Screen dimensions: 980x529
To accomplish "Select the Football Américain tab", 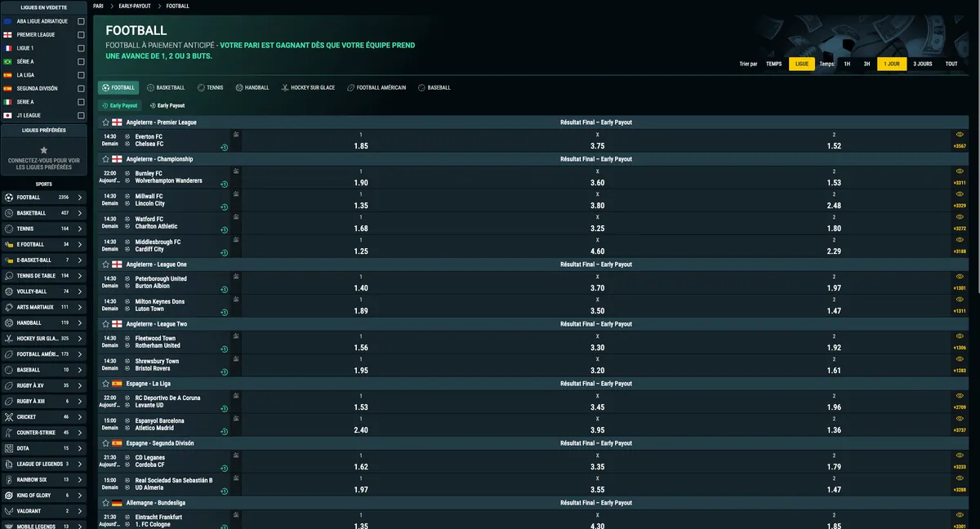I will click(x=376, y=87).
